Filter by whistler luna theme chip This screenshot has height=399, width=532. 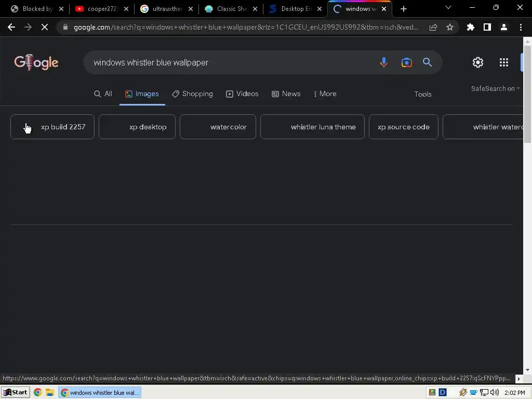tap(312, 127)
